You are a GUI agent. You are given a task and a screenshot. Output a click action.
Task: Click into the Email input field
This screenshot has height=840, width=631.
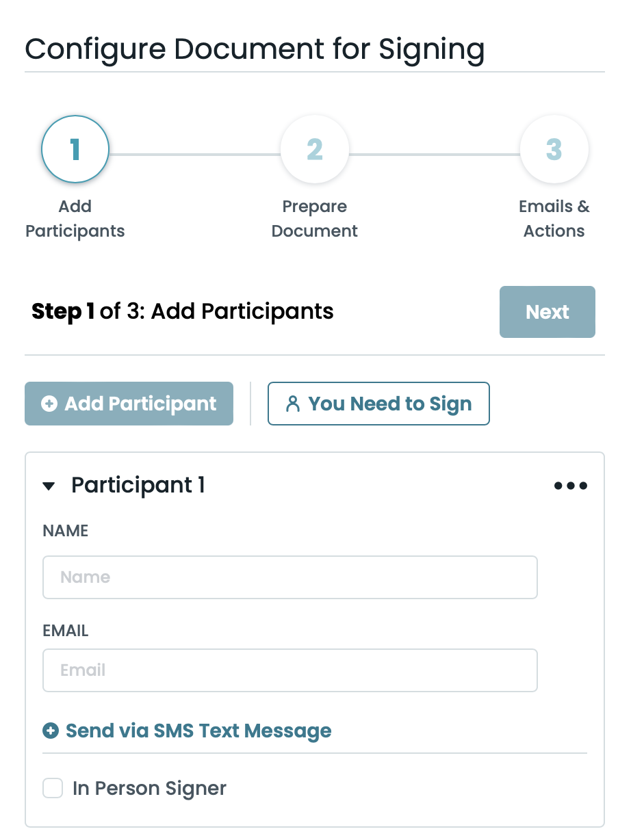click(289, 670)
